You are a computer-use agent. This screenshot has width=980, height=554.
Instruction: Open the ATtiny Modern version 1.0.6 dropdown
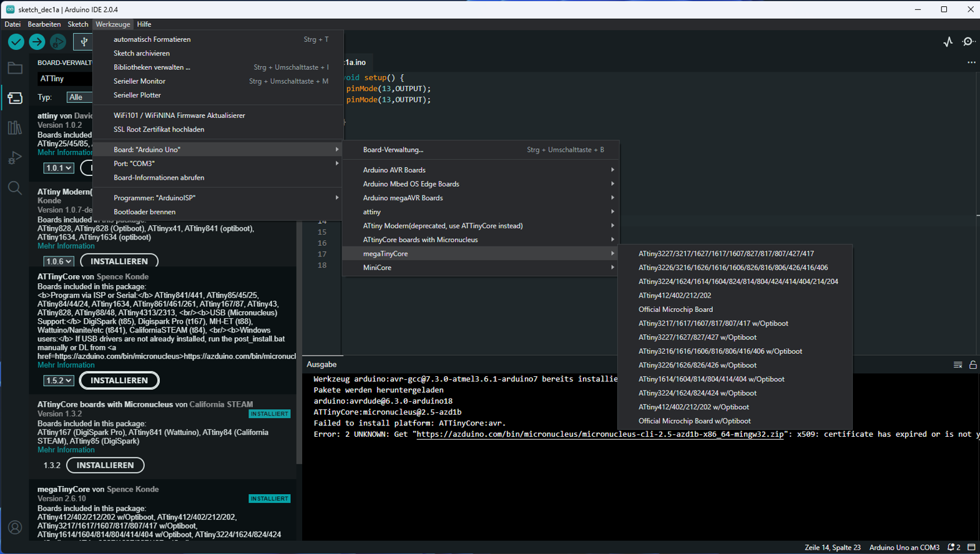coord(59,261)
